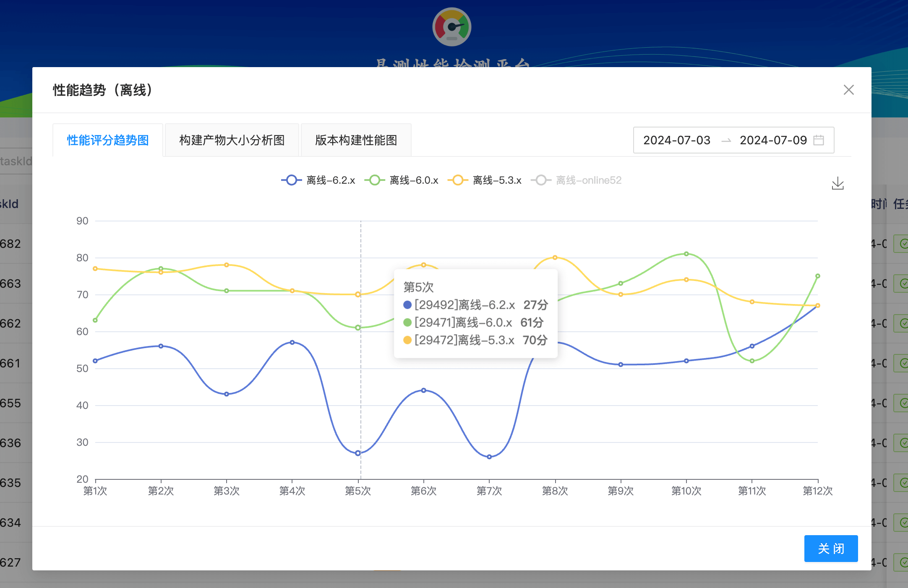Switch to 构建产物大小分析图 tab
The height and width of the screenshot is (588, 908).
point(232,140)
